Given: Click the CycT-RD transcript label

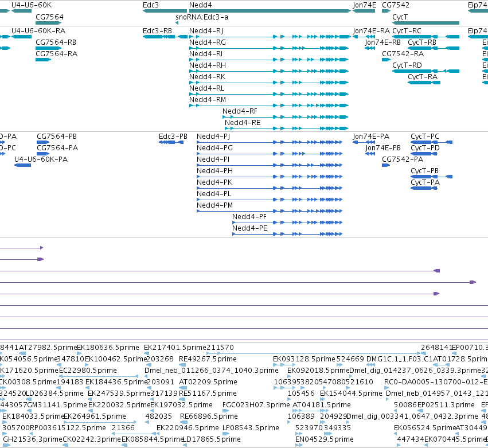Looking at the screenshot, I should pos(407,65).
